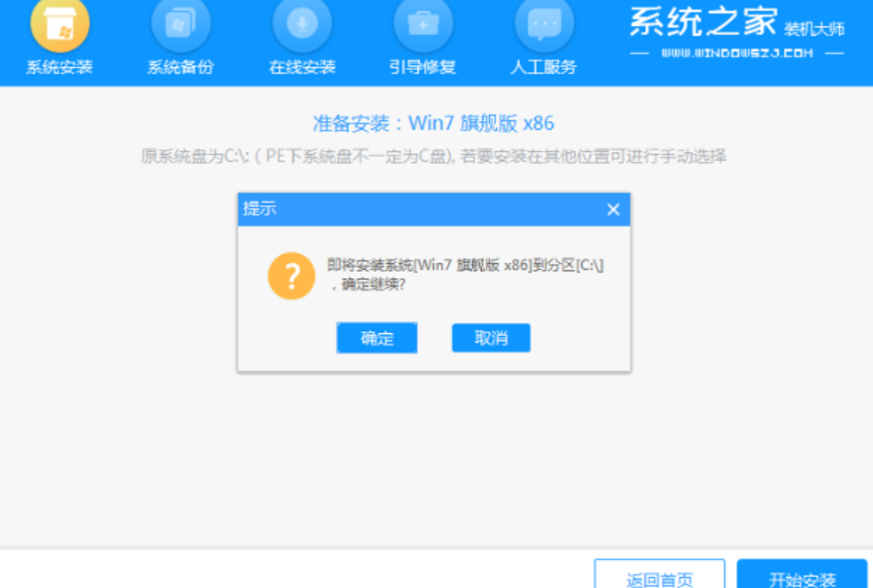The image size is (873, 588).
Task: Click the orange question mark icon
Action: click(291, 276)
